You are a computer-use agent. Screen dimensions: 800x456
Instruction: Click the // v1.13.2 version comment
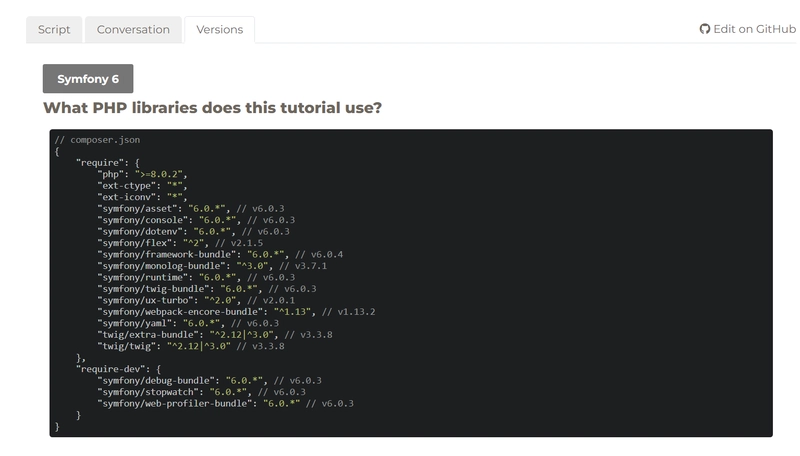348,312
